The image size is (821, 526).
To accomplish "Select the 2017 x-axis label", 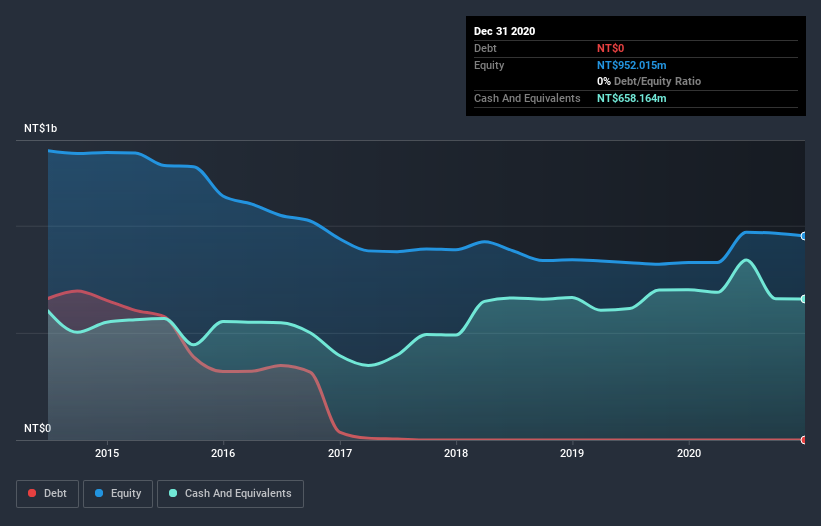I will tap(340, 453).
